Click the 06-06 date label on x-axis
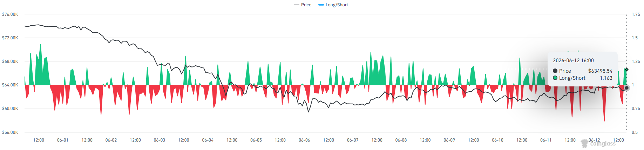This screenshot has height=150, width=644. click(304, 140)
